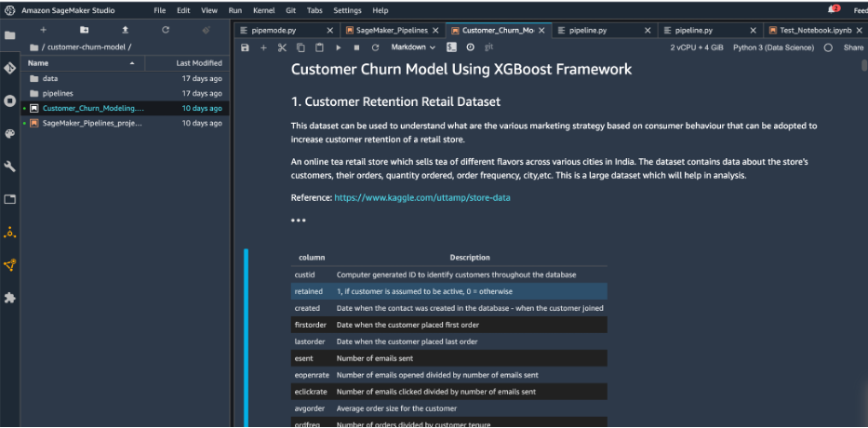Click the Share button
This screenshot has height=428, width=868.
click(853, 47)
